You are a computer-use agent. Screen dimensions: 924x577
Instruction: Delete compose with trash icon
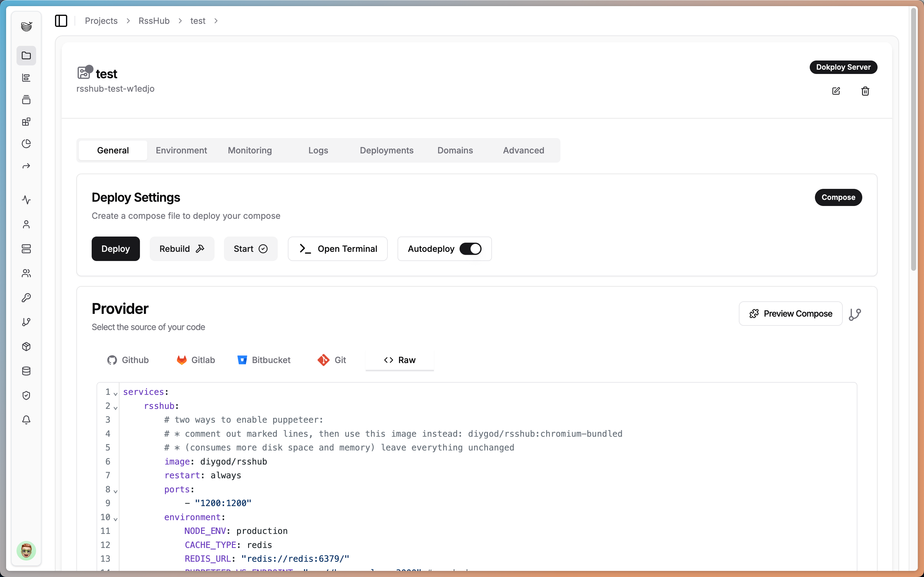[x=865, y=91]
